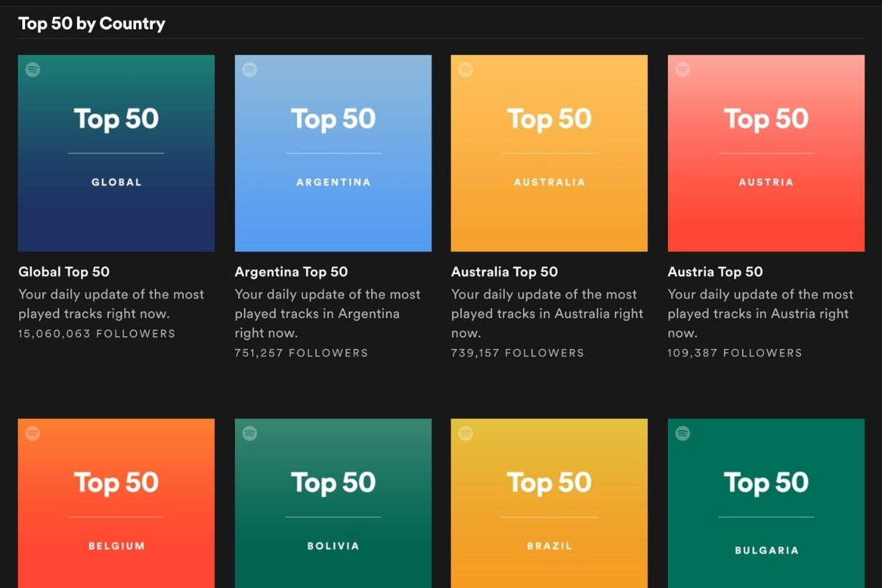
Task: Open the Global Top 50 cover art
Action: click(x=116, y=153)
